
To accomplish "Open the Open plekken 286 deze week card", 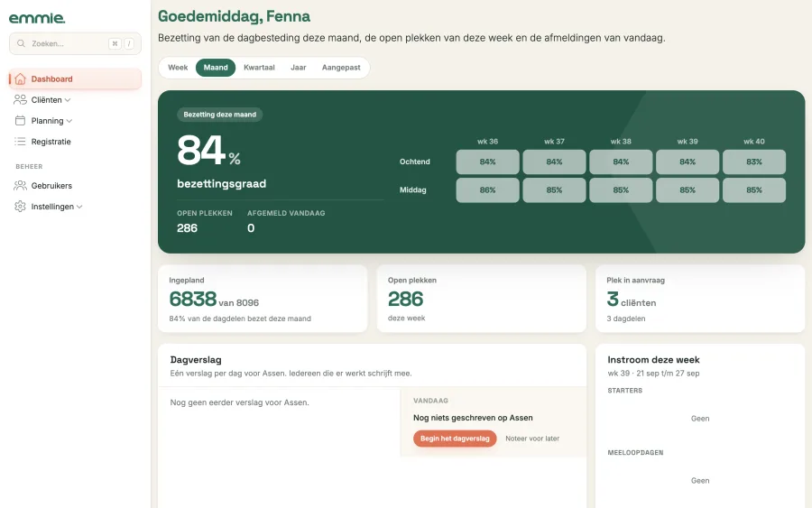I will [x=482, y=299].
